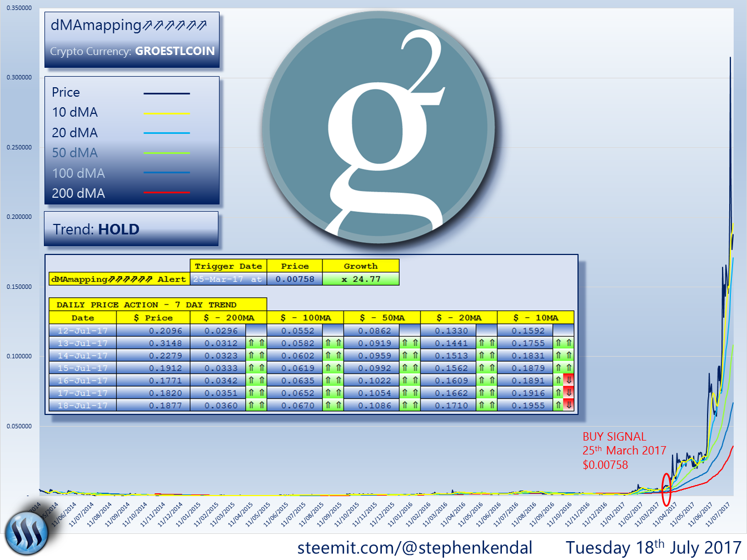
Task: Click green arrows beside 0.1831 10MA value
Action: [563, 356]
